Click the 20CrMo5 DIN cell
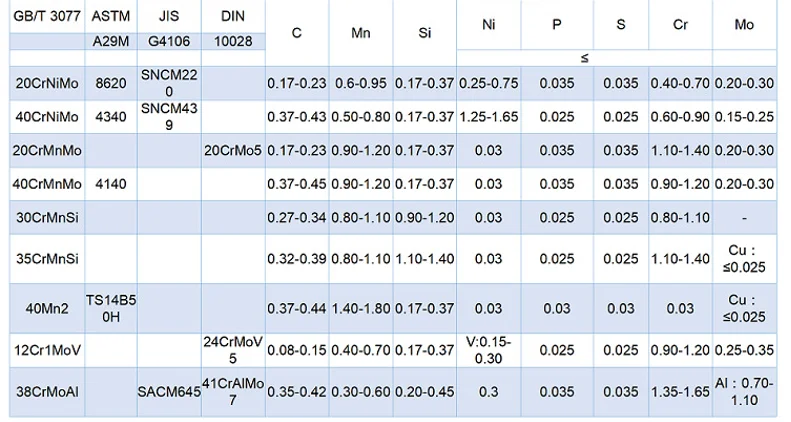This screenshot has width=791, height=422. point(233,150)
